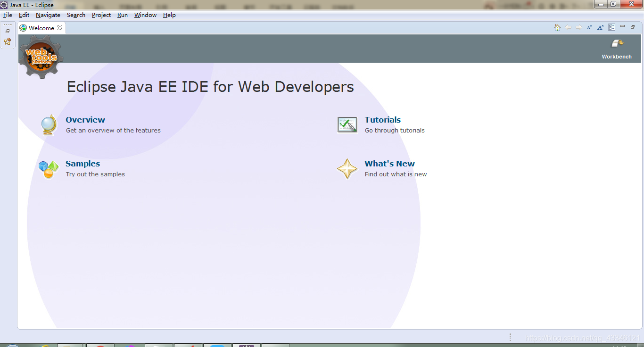Click the Eclipse window title bar icon
Image resolution: width=644 pixels, height=347 pixels.
[4, 5]
